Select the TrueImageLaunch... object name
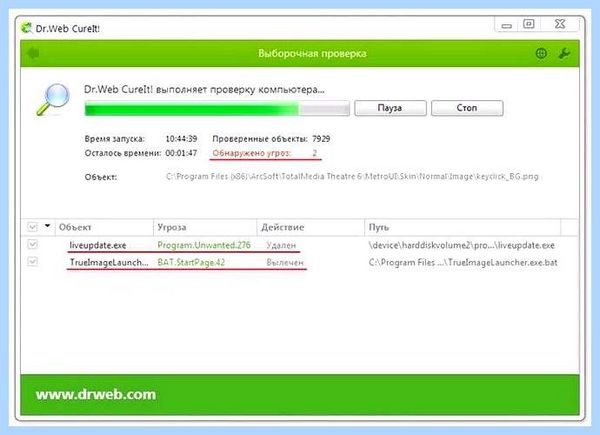 [109, 262]
